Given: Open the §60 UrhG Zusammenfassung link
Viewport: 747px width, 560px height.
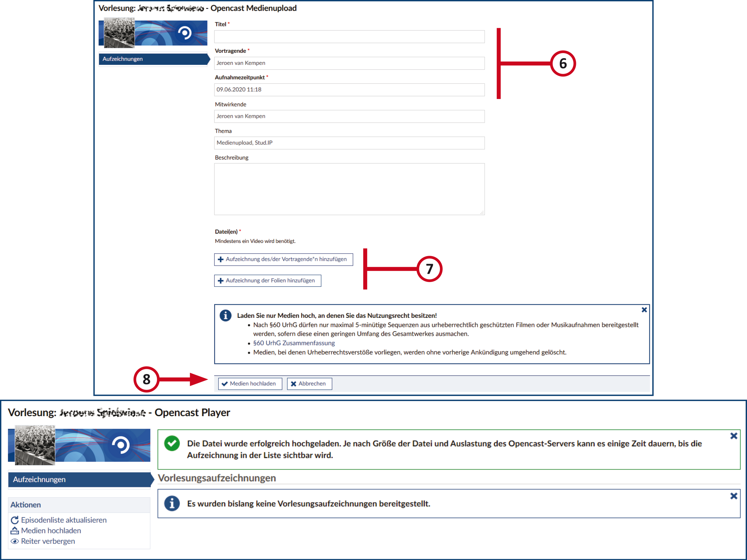Looking at the screenshot, I should coord(294,343).
